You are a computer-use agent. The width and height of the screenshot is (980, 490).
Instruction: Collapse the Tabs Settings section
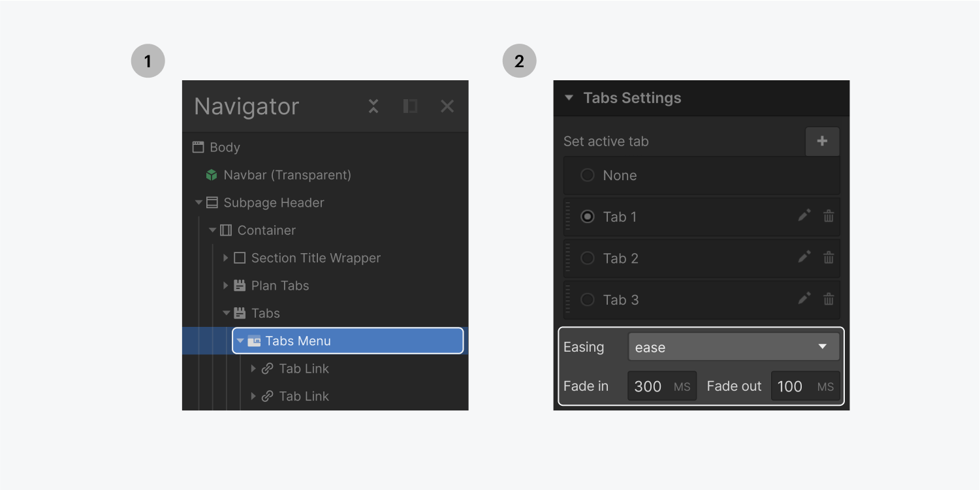(x=568, y=98)
